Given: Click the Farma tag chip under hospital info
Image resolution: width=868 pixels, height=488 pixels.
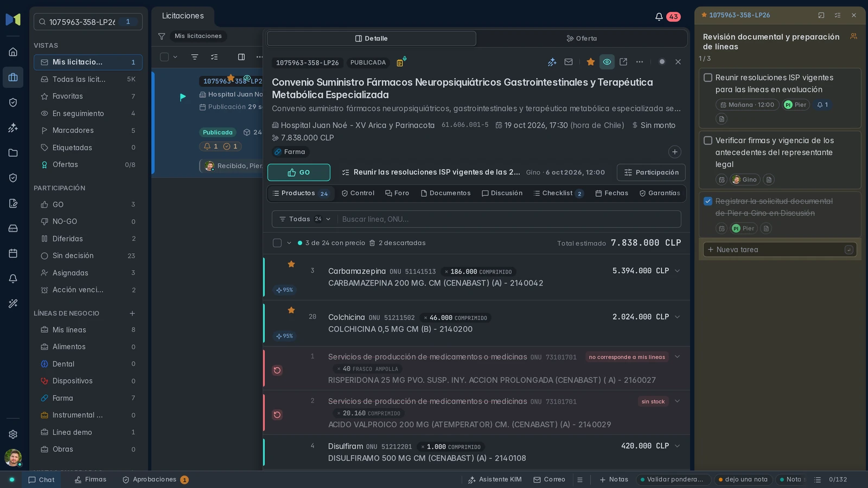Looking at the screenshot, I should (x=290, y=152).
